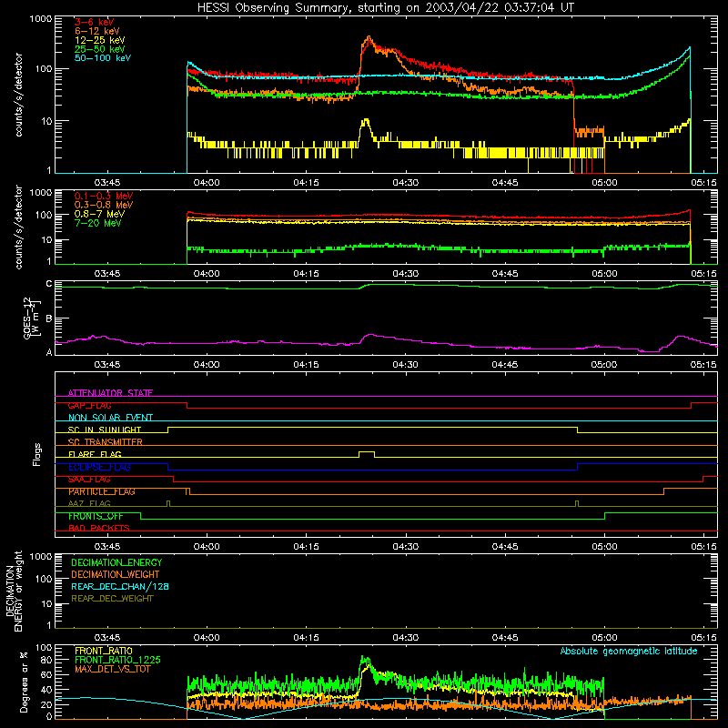Click the FRONT_RATIO_1225 legend label
728x728 pixels.
click(x=118, y=660)
